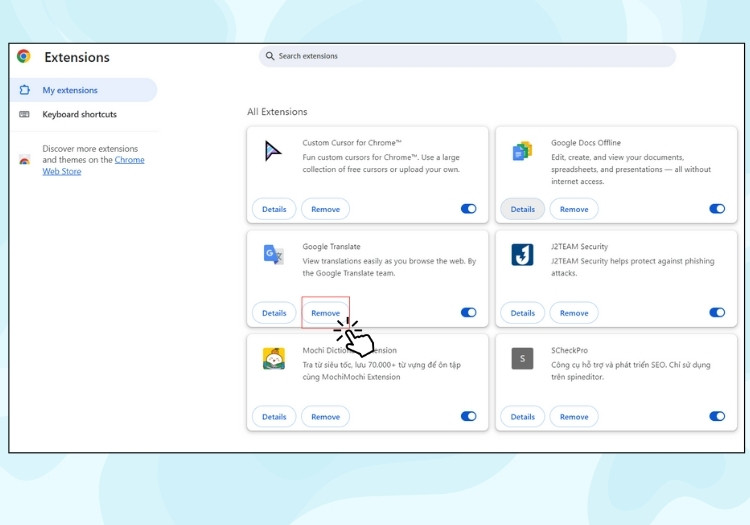Remove the Mochi Dictionary extension
The width and height of the screenshot is (750, 525).
click(x=325, y=416)
